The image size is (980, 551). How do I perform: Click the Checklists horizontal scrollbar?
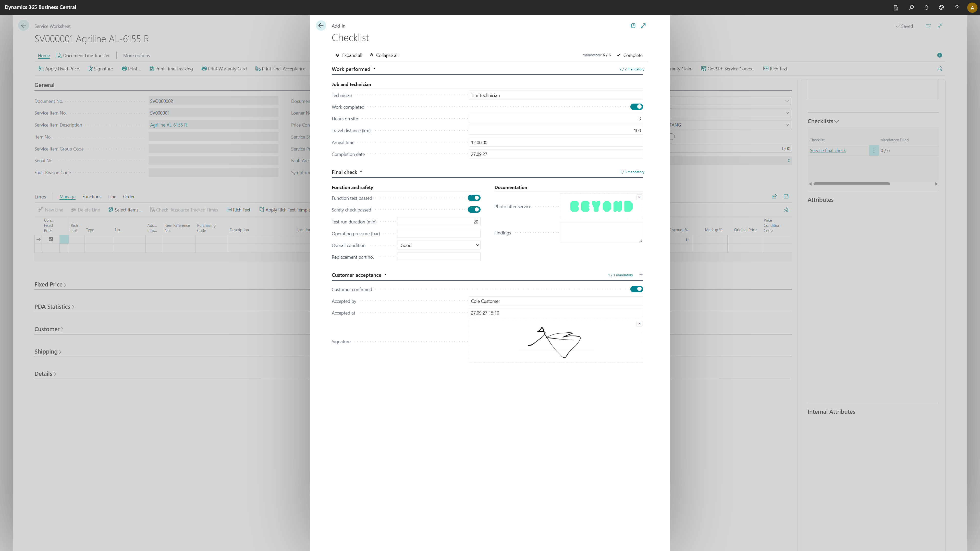coord(851,184)
